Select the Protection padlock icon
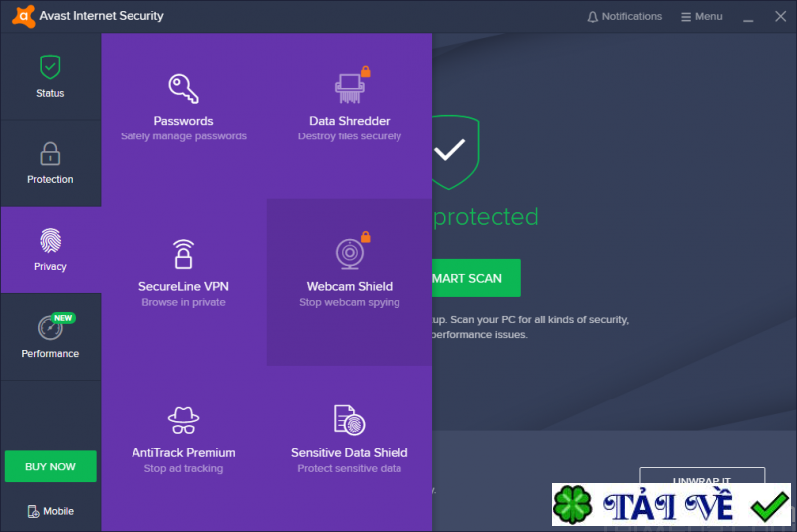797x532 pixels. [50, 154]
